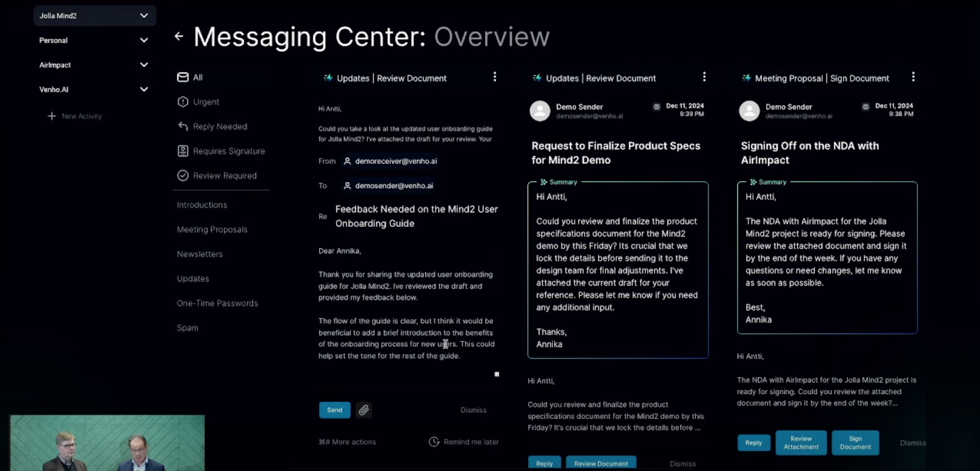Click Summary spark icon on NDA card
Screen dimensions: 980x471
point(753,182)
